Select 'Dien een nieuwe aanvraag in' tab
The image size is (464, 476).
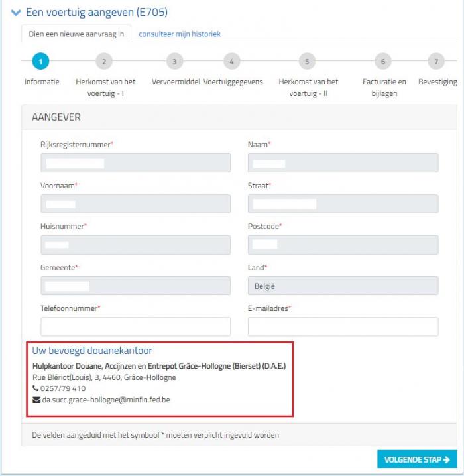pyautogui.click(x=76, y=34)
